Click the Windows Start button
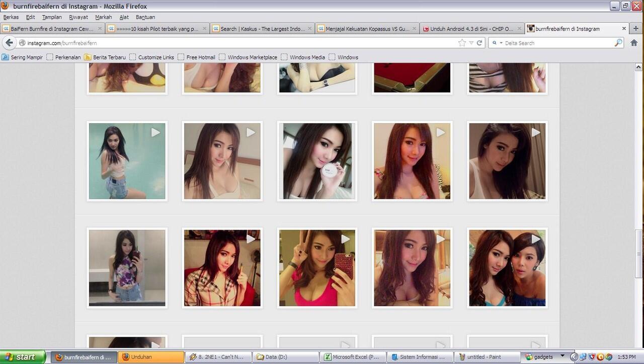This screenshot has width=644, height=364. tap(19, 357)
